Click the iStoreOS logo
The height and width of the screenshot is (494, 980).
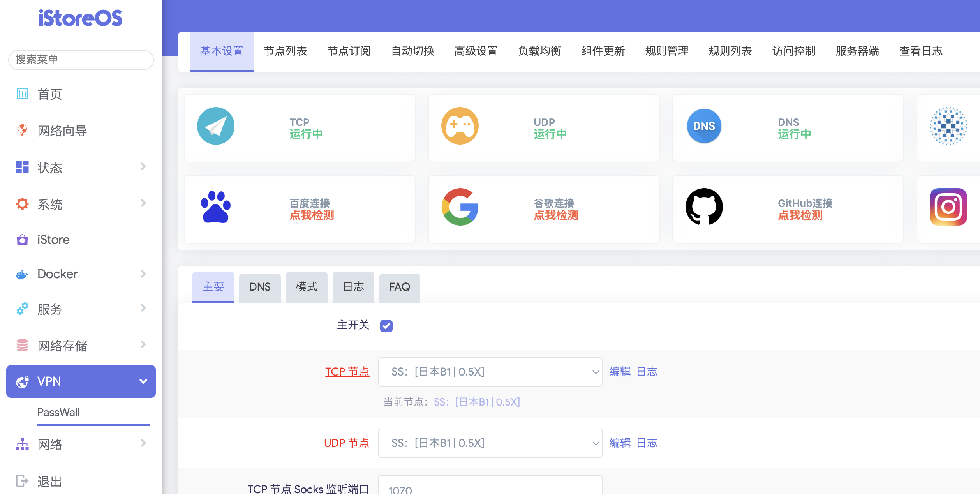coord(81,18)
